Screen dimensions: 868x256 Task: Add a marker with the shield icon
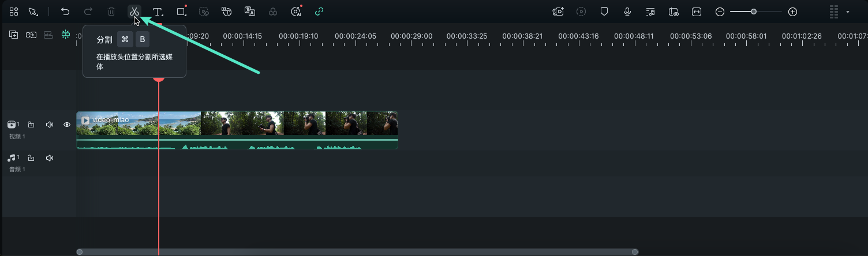pyautogui.click(x=604, y=12)
